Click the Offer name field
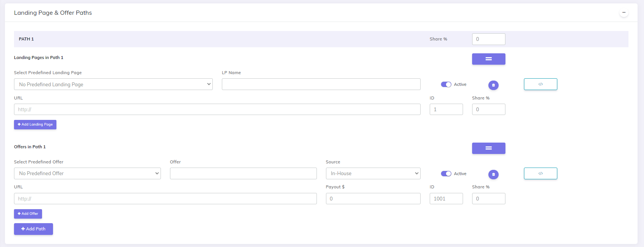The image size is (644, 247). (243, 173)
